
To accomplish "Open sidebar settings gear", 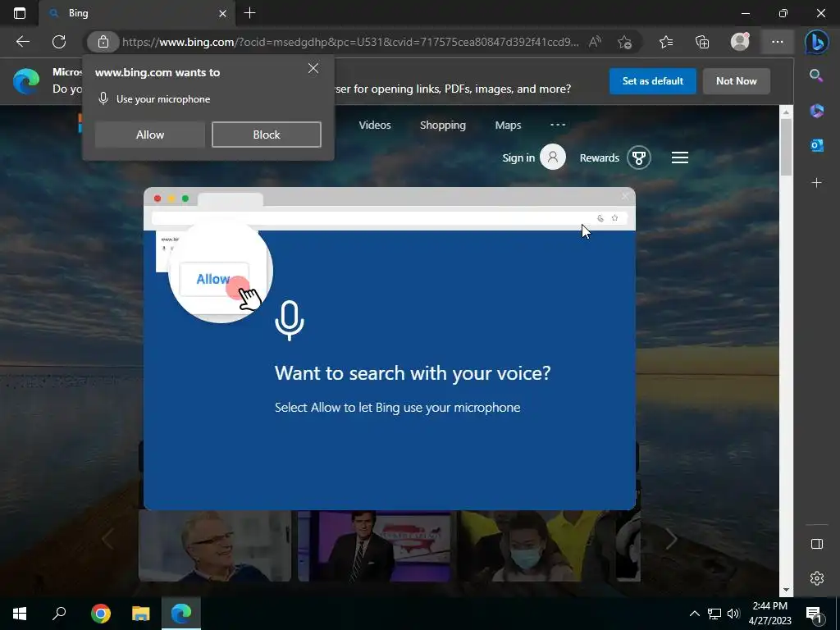I will pos(816,578).
